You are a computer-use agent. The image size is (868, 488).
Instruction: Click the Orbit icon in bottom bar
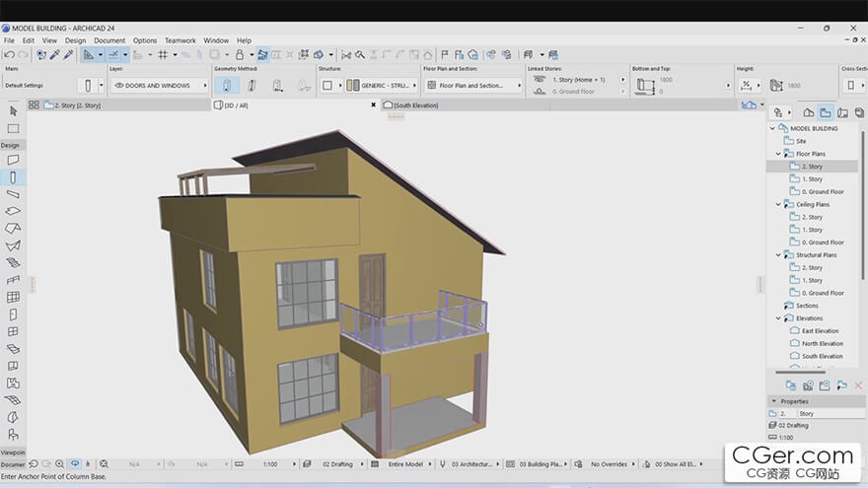(x=75, y=464)
